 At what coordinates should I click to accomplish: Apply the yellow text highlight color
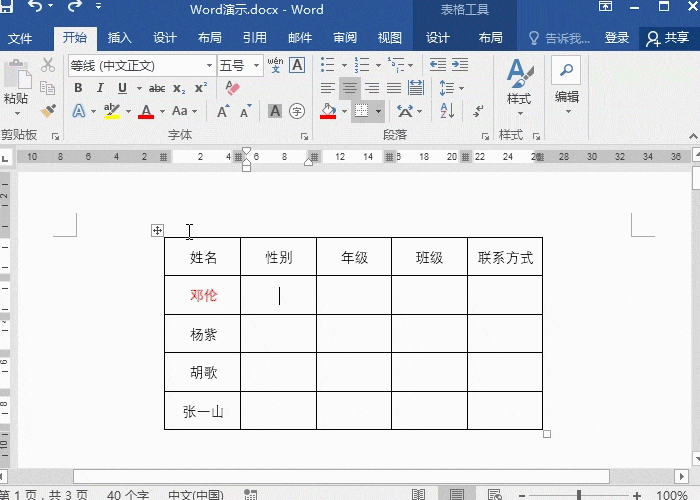(112, 111)
